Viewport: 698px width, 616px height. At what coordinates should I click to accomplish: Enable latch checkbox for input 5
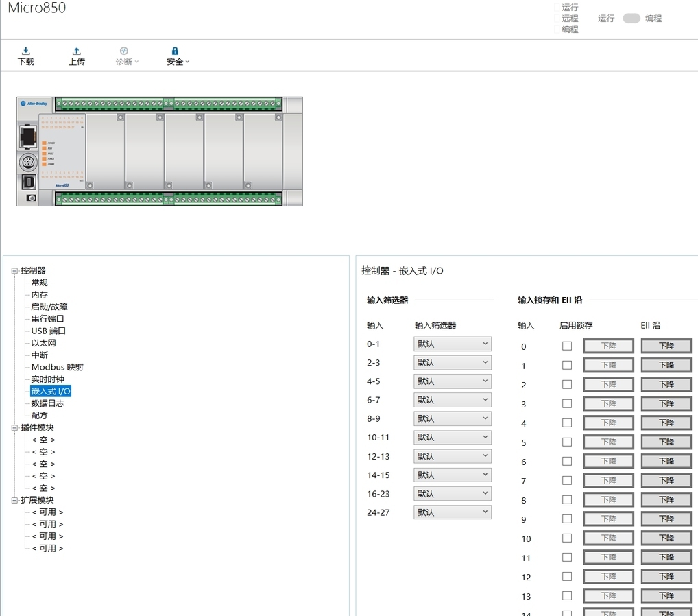tap(566, 442)
